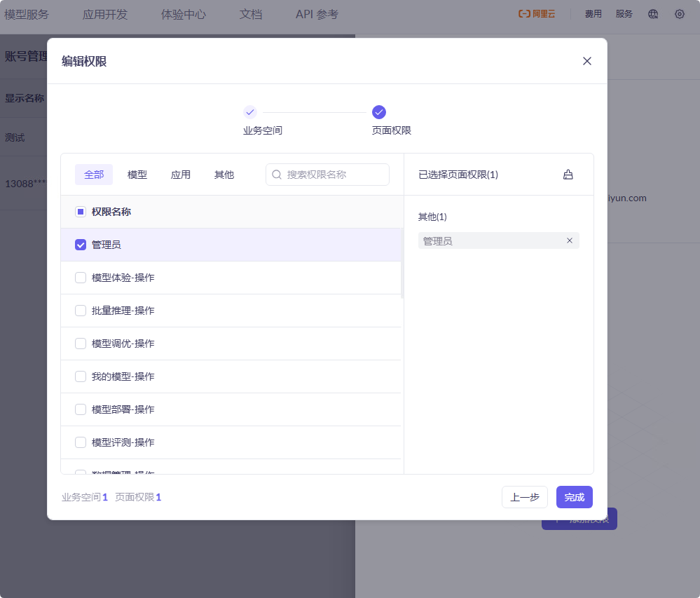The image size is (700, 598).
Task: Click the 完成 confirm button
Action: pos(574,496)
